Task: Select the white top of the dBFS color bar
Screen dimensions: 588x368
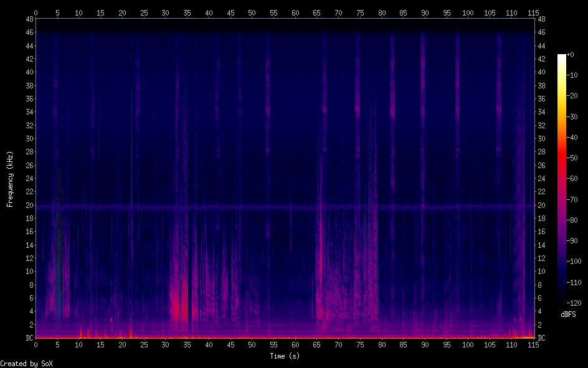Action: click(x=562, y=57)
